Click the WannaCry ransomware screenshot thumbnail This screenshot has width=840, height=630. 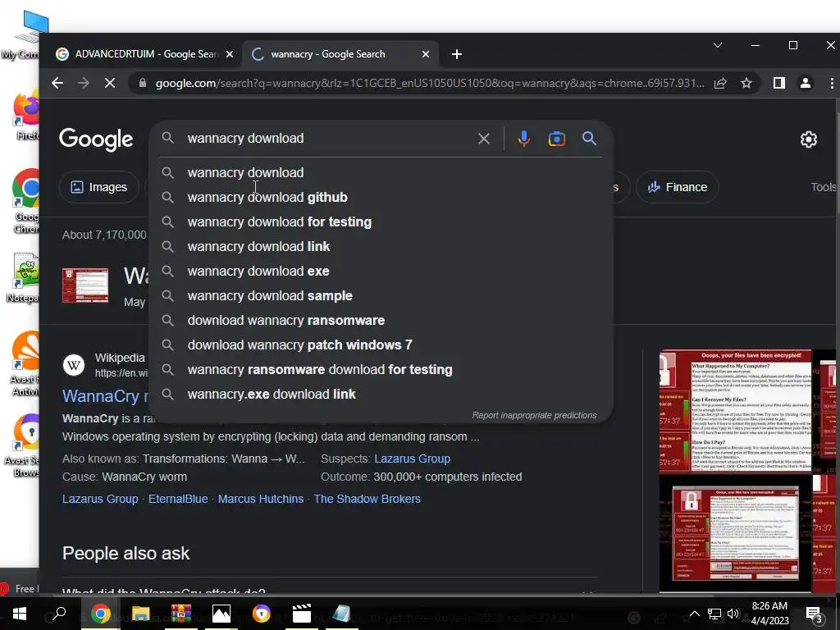coord(85,285)
